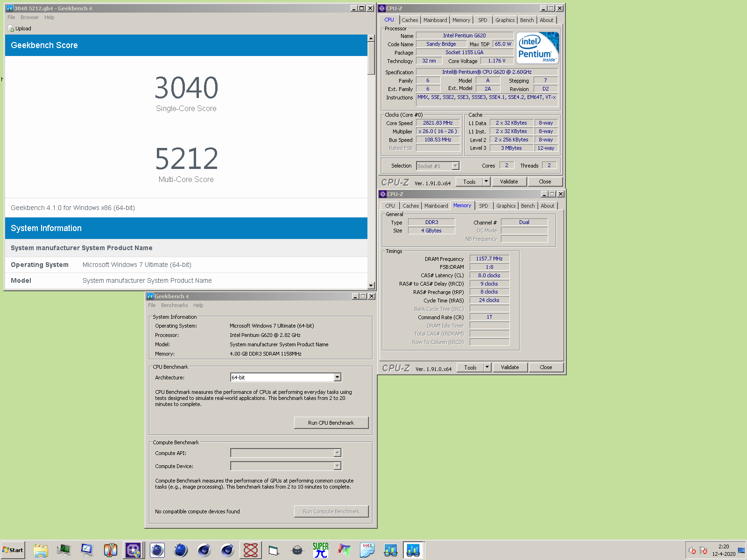Open the thermometer temperature tool in taskbar
The width and height of the screenshot is (747, 560).
click(x=111, y=550)
